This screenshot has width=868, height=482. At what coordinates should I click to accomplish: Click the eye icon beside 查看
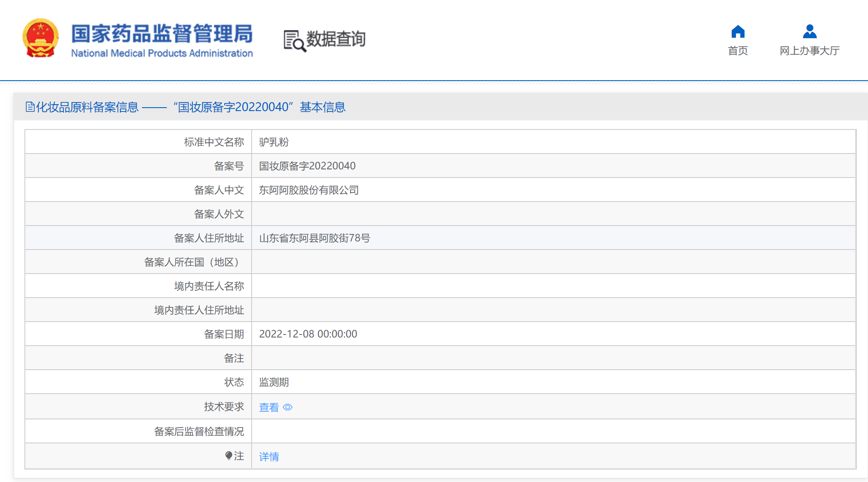288,407
